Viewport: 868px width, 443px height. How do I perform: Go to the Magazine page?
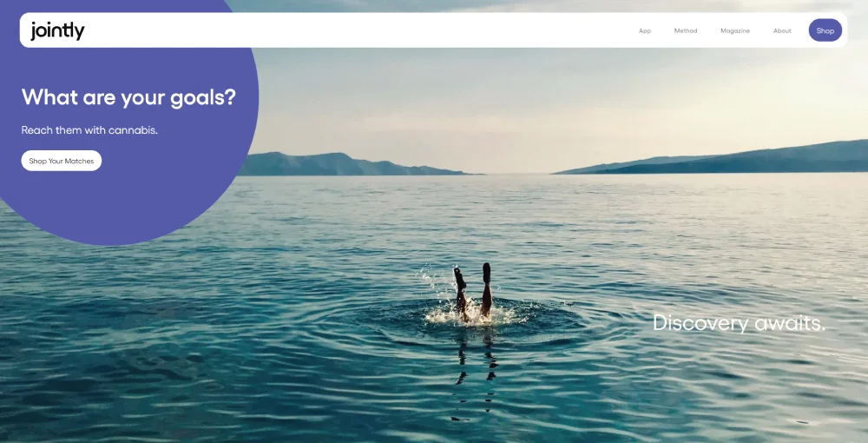735,31
